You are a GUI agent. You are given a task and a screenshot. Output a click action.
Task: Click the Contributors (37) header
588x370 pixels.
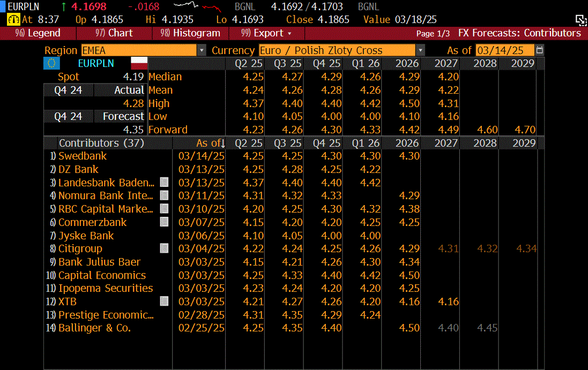[101, 143]
